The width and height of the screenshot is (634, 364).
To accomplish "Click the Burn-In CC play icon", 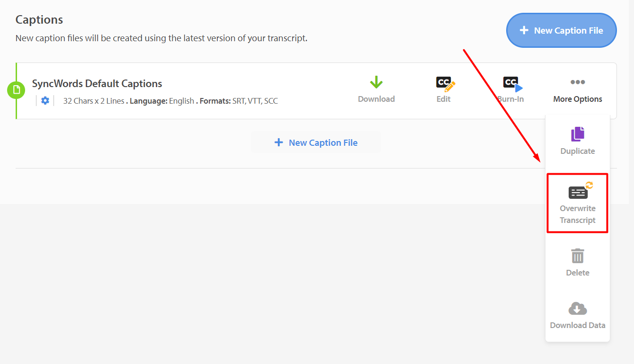I will tap(512, 84).
